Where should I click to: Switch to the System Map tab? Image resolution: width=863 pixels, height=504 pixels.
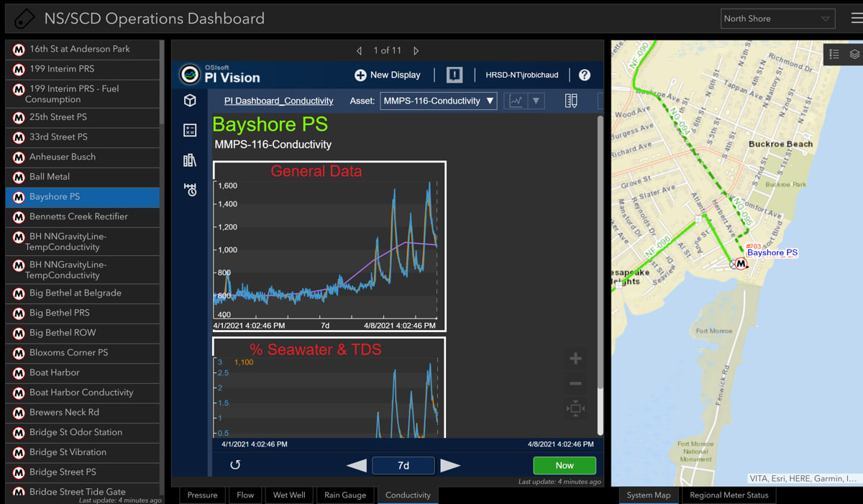click(x=649, y=495)
